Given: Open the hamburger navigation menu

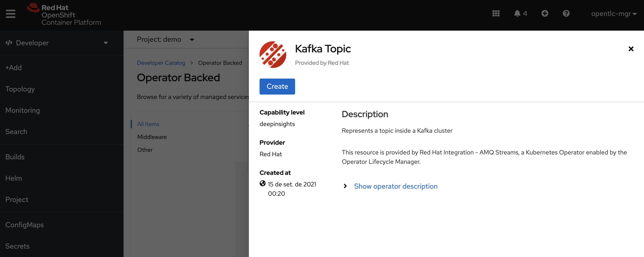Looking at the screenshot, I should [x=10, y=14].
